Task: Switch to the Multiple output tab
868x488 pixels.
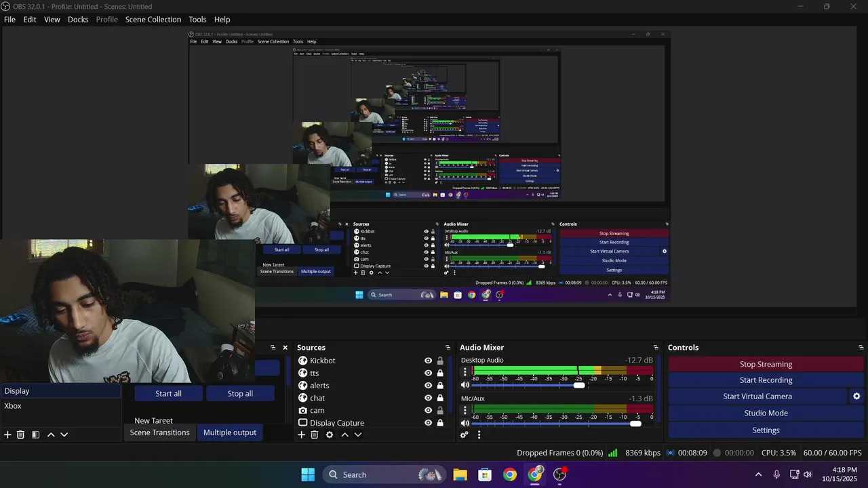Action: 230,432
